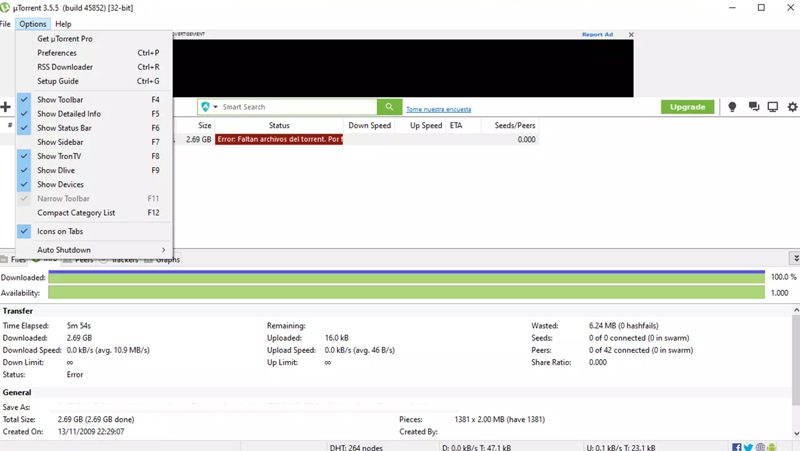Toggle Show Devices option

(95, 184)
